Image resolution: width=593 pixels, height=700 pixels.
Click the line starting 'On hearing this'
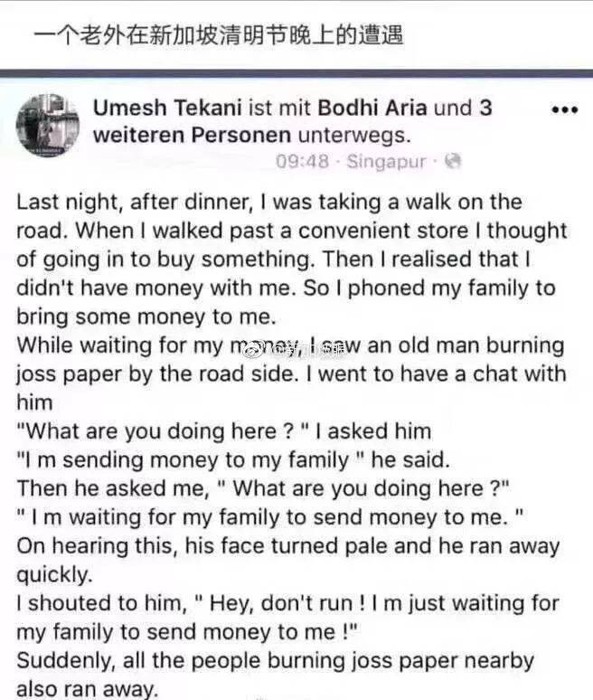pyautogui.click(x=287, y=546)
